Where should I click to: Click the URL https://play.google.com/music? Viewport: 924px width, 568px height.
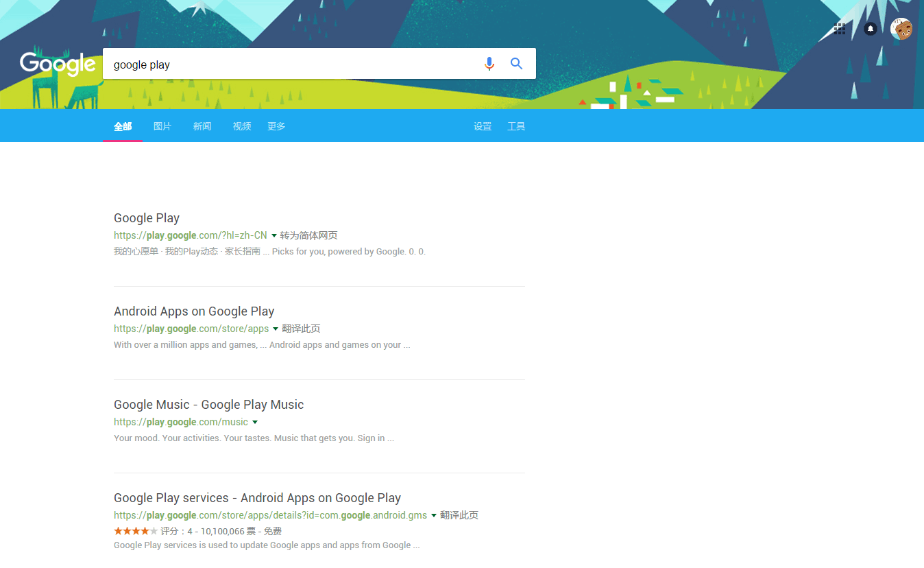click(181, 422)
